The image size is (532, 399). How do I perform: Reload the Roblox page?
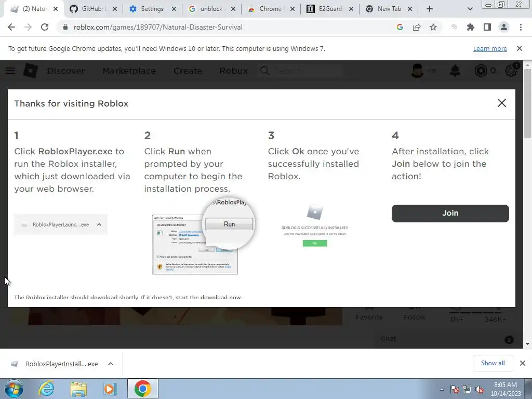pos(45,27)
